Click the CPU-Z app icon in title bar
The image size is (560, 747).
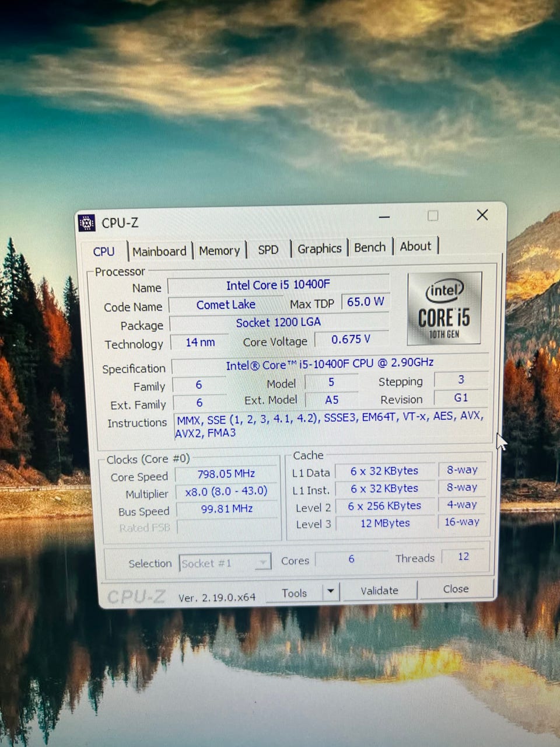[86, 222]
